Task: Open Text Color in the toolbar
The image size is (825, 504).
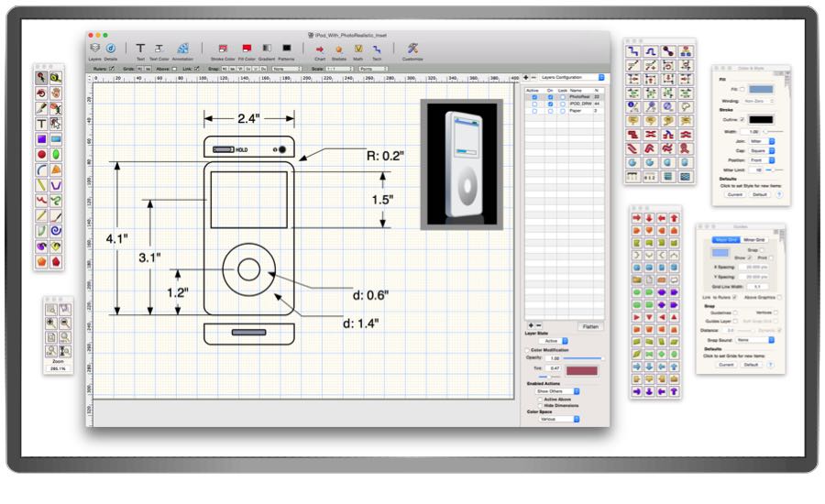Action: pyautogui.click(x=159, y=48)
